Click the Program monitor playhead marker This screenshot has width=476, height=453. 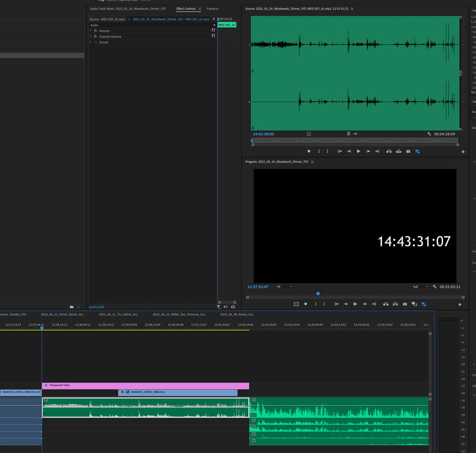click(318, 294)
